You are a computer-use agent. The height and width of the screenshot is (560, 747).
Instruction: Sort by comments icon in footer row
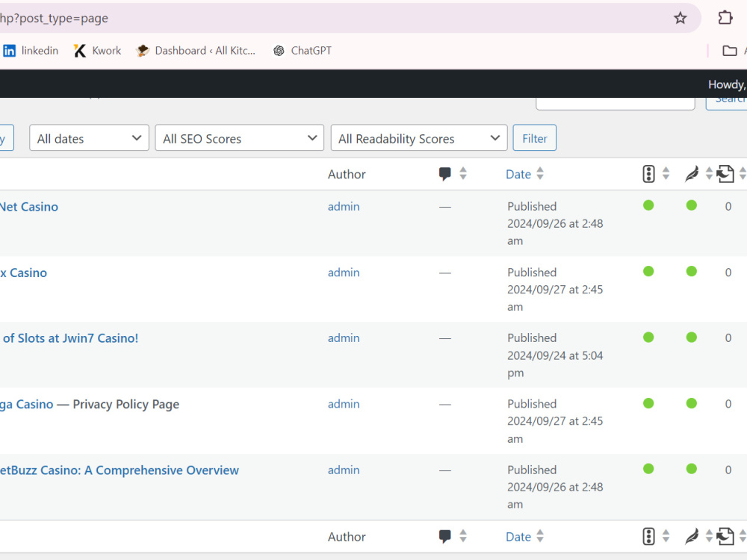444,536
